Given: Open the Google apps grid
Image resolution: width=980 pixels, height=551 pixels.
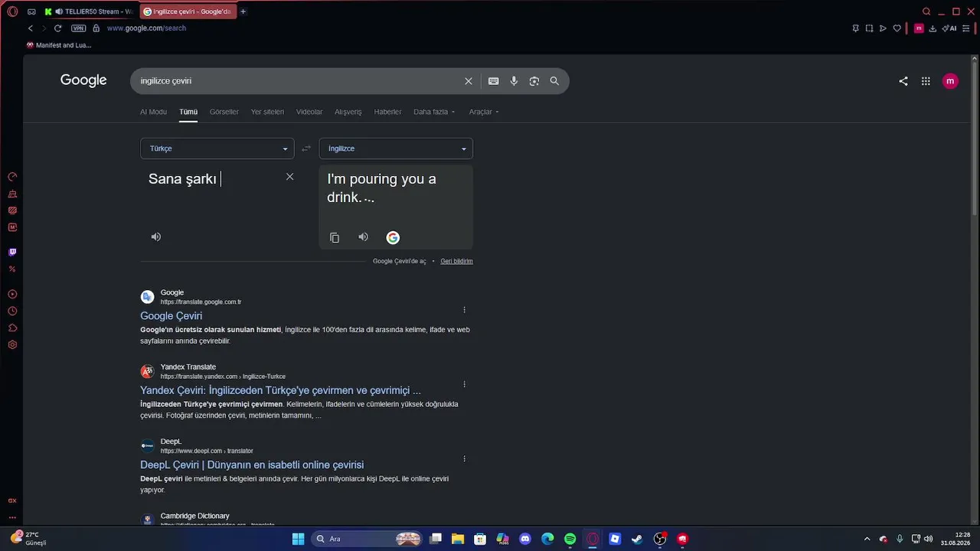Looking at the screenshot, I should click(926, 81).
